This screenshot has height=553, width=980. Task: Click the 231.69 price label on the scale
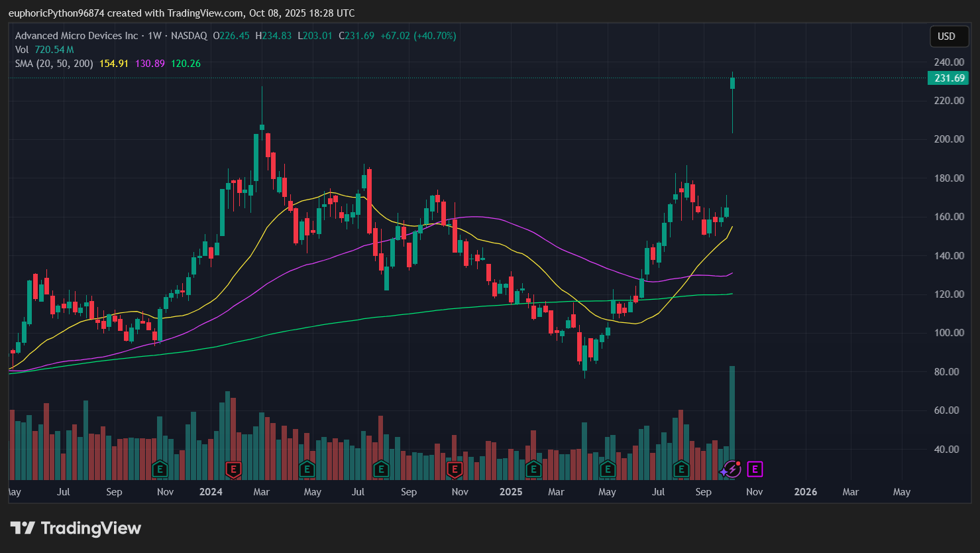(948, 78)
